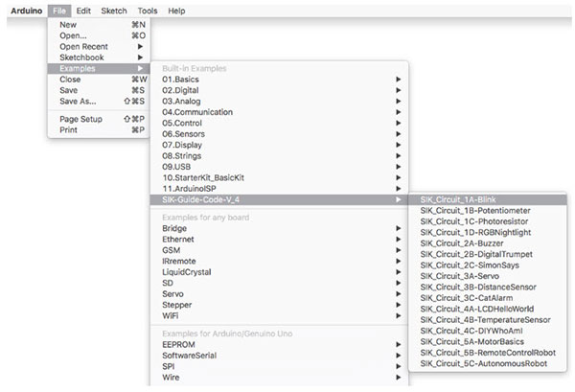
Task: Open the SD library examples
Action: pos(279,283)
